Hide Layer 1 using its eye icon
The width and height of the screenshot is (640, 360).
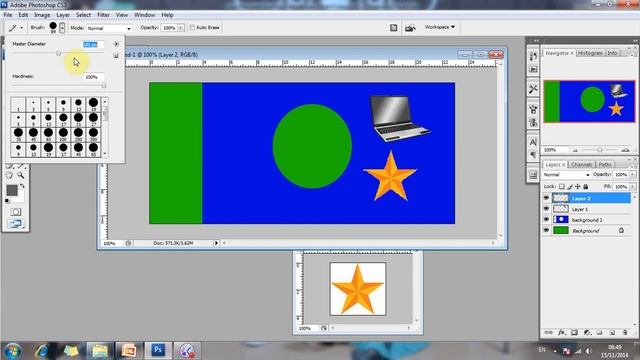coord(546,209)
